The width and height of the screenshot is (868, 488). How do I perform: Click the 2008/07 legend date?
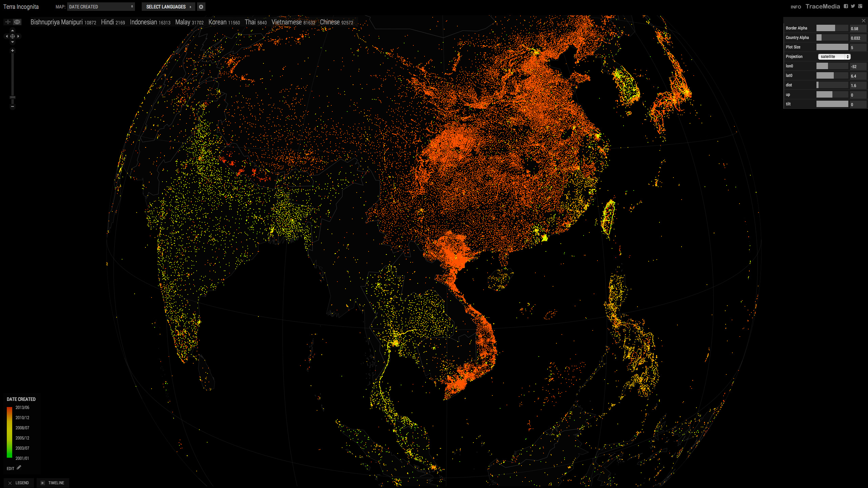pyautogui.click(x=22, y=428)
